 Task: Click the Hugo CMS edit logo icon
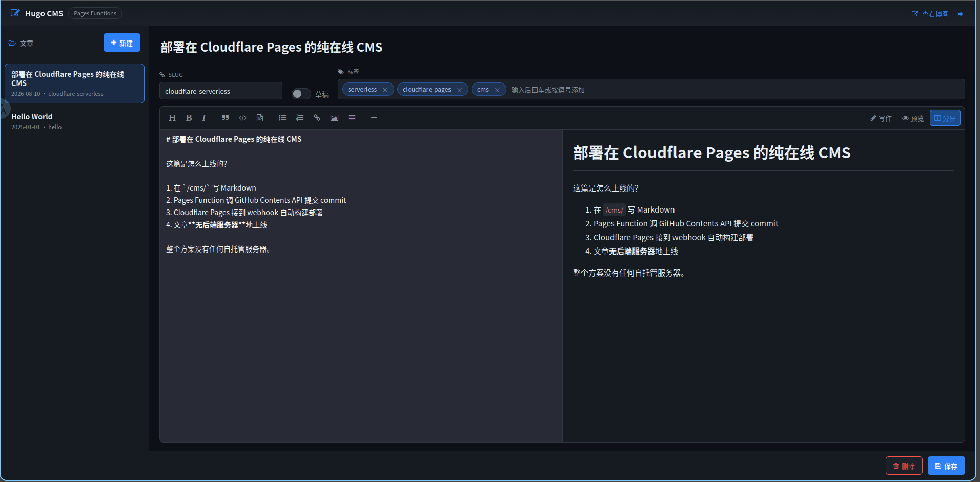tap(15, 13)
